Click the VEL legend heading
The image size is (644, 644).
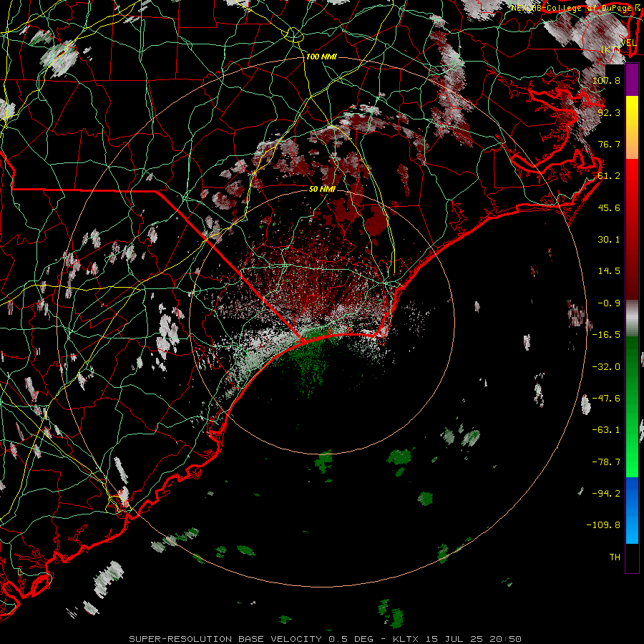pyautogui.click(x=628, y=43)
